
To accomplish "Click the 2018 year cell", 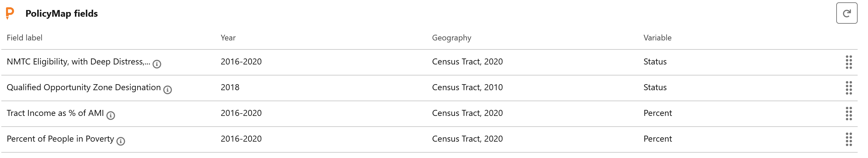I will [x=230, y=88].
